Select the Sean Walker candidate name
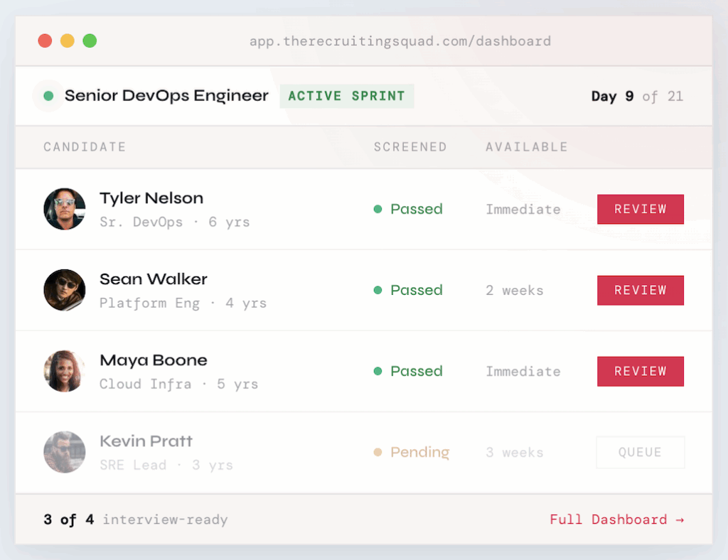Viewport: 728px width, 560px height. [154, 279]
